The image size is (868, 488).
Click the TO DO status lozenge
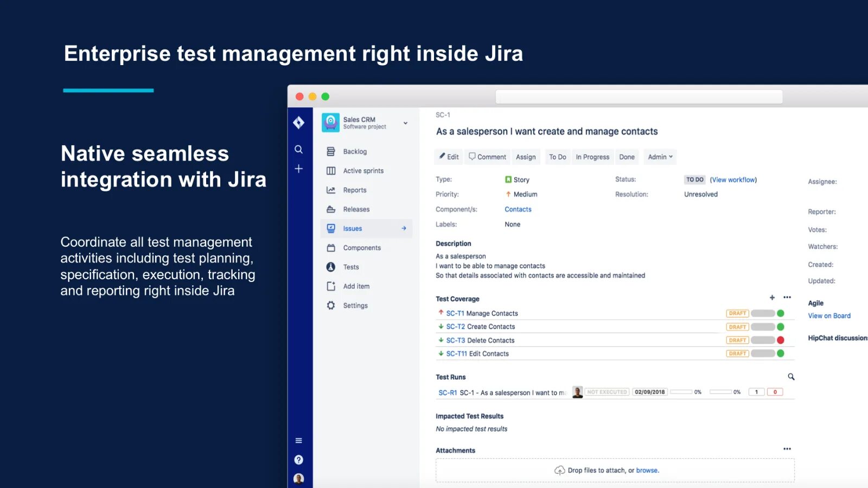pyautogui.click(x=694, y=179)
